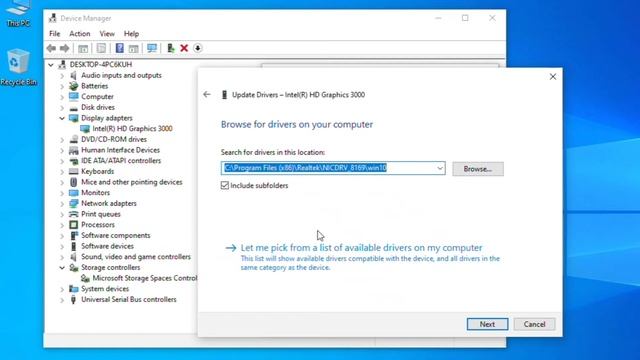
Task: Click the Network adapters category icon
Action: 73,203
